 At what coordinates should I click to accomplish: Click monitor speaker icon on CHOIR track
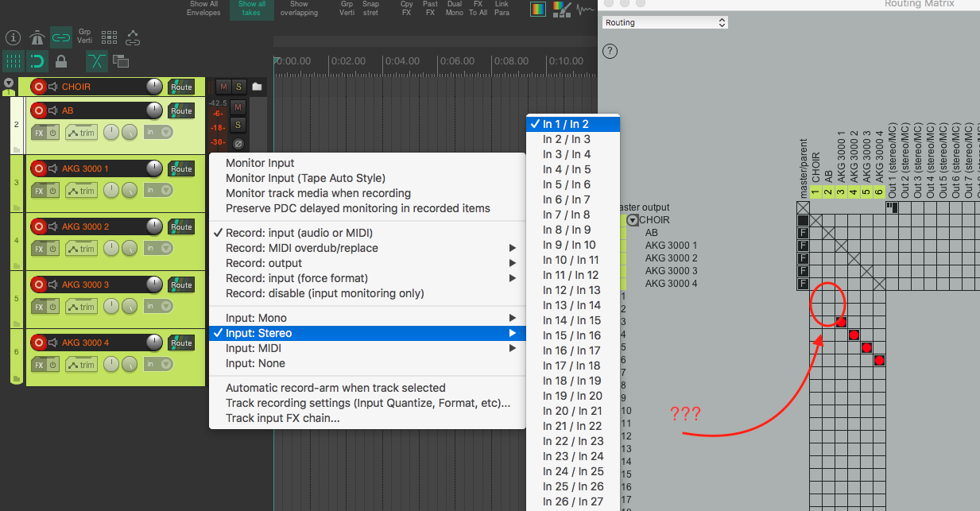coord(53,87)
